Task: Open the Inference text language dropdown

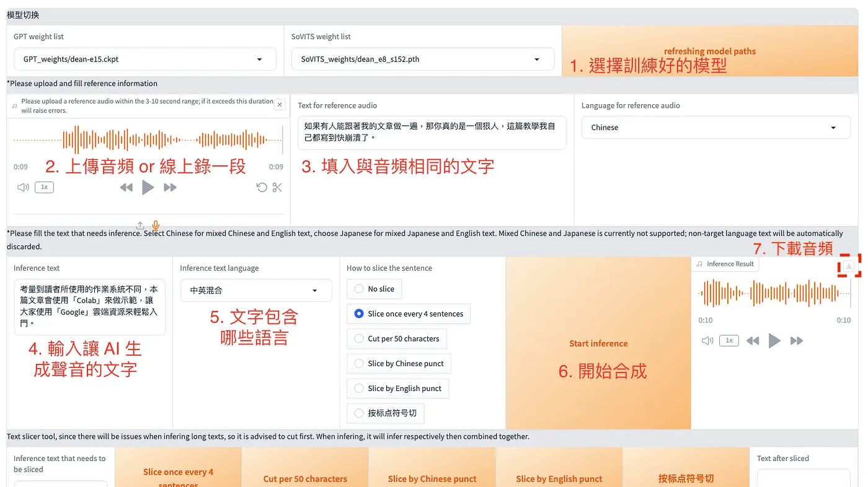Action: [x=256, y=290]
